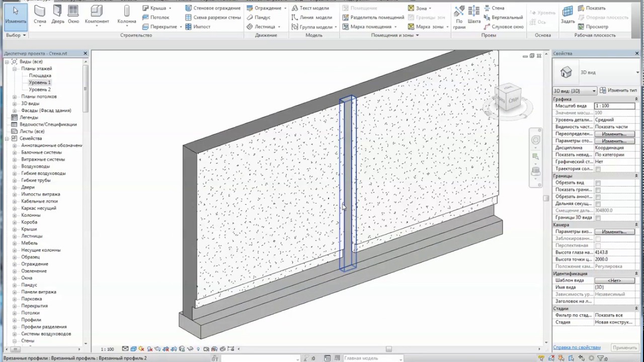Click the Слуховое окно (Dormer) tool
This screenshot has height=362, width=644.
504,27
